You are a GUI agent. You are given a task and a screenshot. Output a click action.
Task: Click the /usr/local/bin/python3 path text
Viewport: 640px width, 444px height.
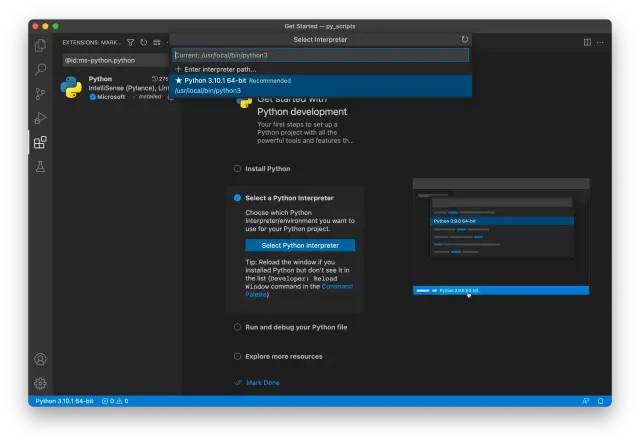[x=208, y=91]
